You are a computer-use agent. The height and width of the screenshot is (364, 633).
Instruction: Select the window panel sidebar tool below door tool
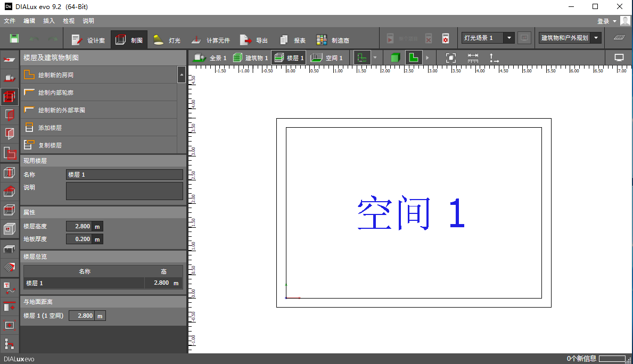pos(10,134)
